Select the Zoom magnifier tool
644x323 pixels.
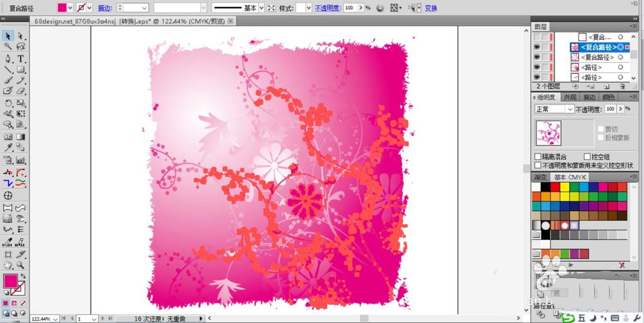click(x=21, y=266)
